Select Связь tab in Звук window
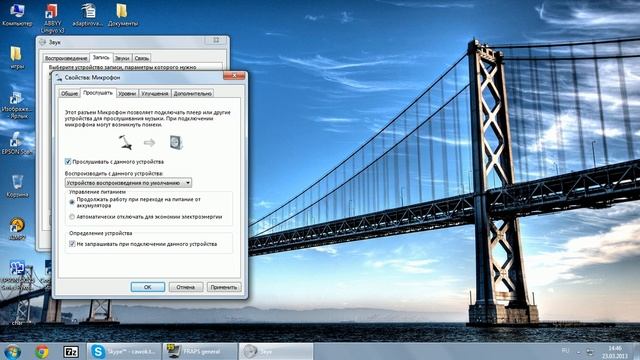 click(142, 58)
